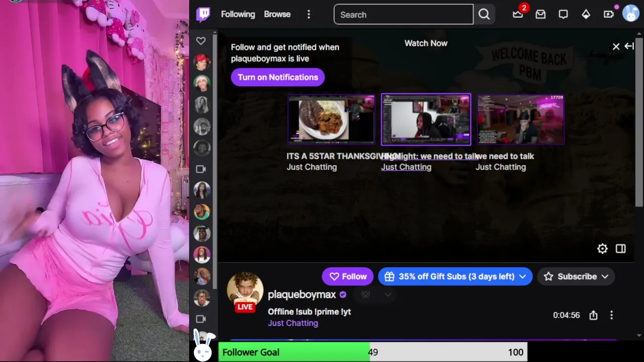Open the notifications inbox icon
Screen dimensions: 644x362
(x=540, y=15)
